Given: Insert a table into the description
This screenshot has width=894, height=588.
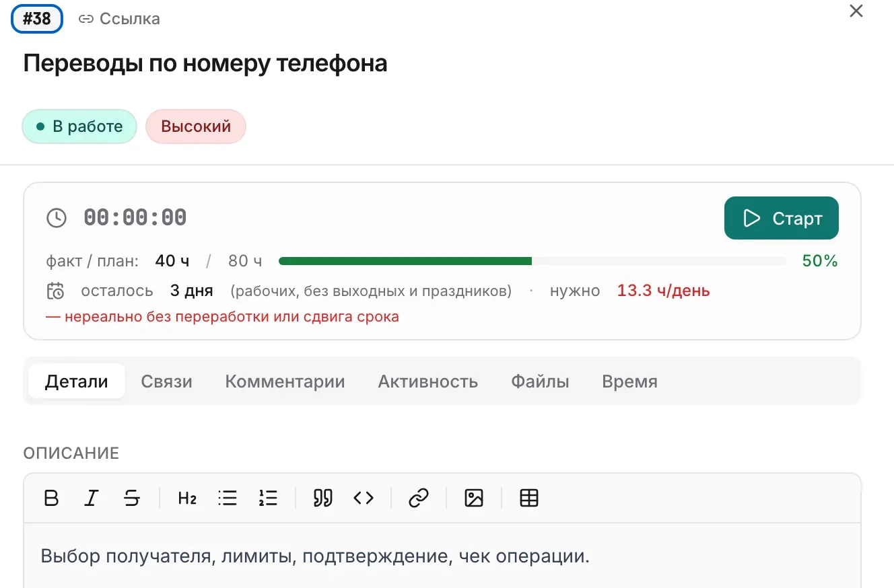Looking at the screenshot, I should coord(529,498).
